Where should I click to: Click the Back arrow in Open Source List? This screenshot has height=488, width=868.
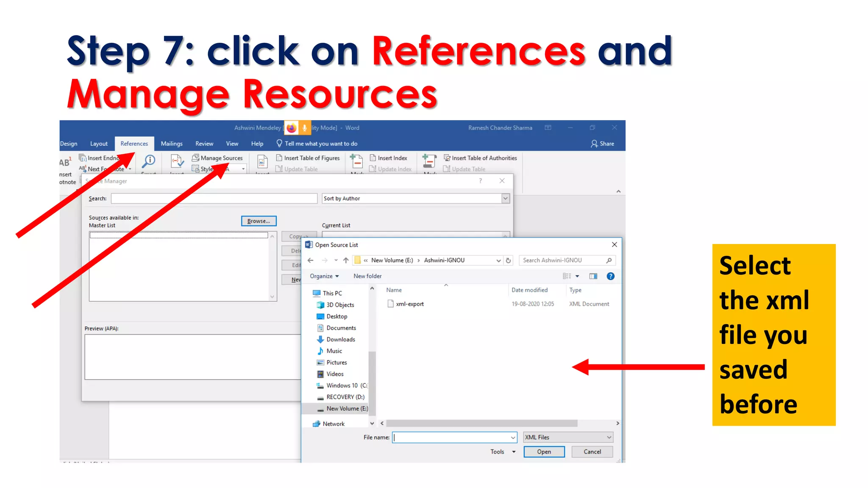(x=311, y=261)
